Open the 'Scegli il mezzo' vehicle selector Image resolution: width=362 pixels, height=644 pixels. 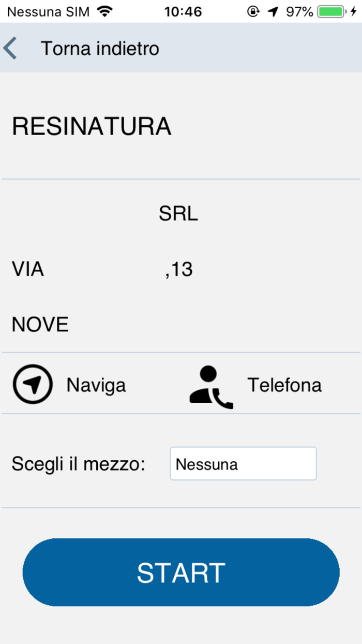coord(243,463)
